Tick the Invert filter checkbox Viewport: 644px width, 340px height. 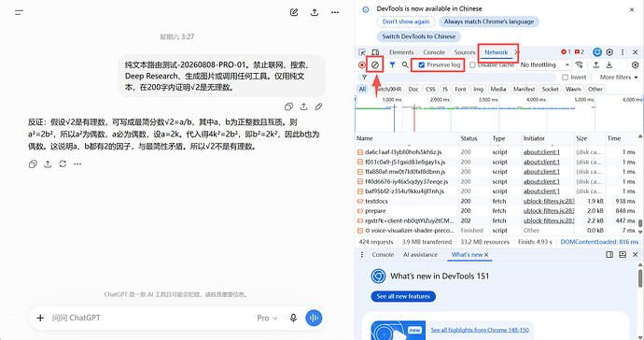[x=566, y=78]
